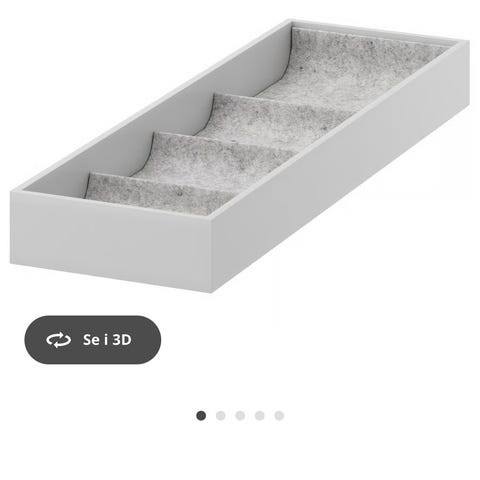The image size is (480, 480).
Task: Select the fifth, last carousel dot
Action: (x=279, y=416)
